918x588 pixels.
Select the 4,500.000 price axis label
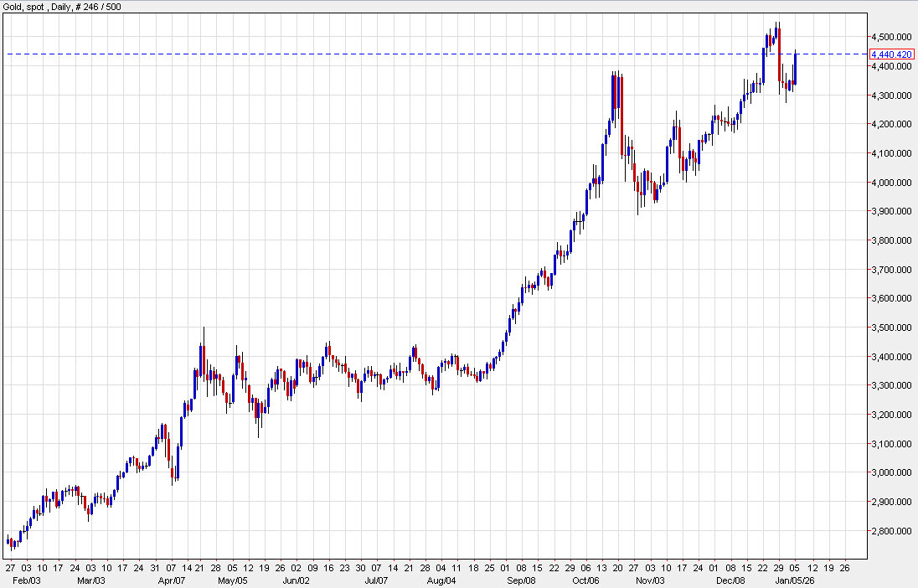[891, 37]
